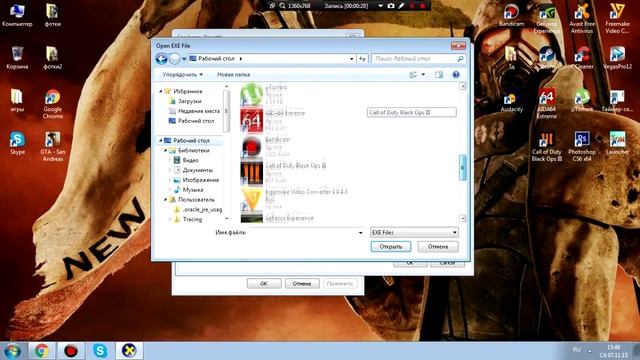The image size is (640, 360).
Task: Select Музыка library in the tree
Action: pyautogui.click(x=193, y=190)
